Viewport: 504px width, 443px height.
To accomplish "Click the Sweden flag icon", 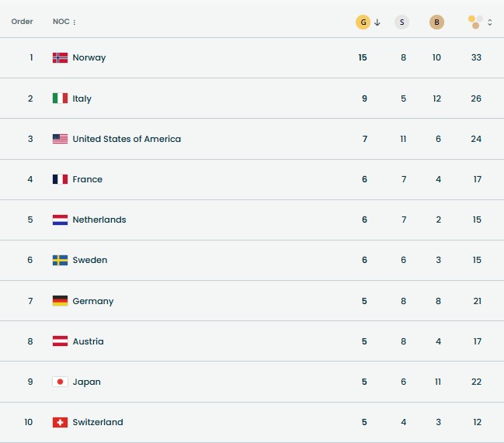I will pyautogui.click(x=60, y=260).
